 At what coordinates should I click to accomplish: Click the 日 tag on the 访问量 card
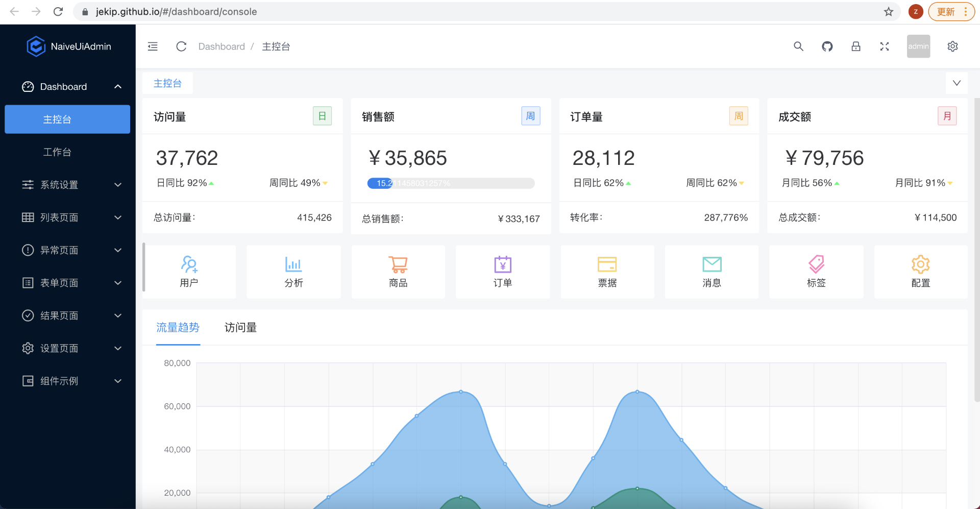(322, 116)
